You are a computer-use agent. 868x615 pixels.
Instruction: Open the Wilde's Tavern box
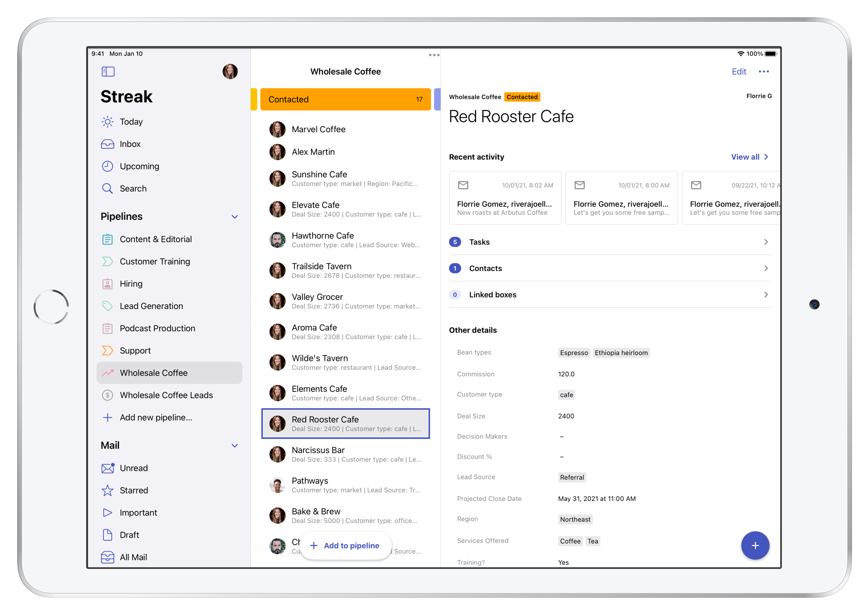coord(345,363)
